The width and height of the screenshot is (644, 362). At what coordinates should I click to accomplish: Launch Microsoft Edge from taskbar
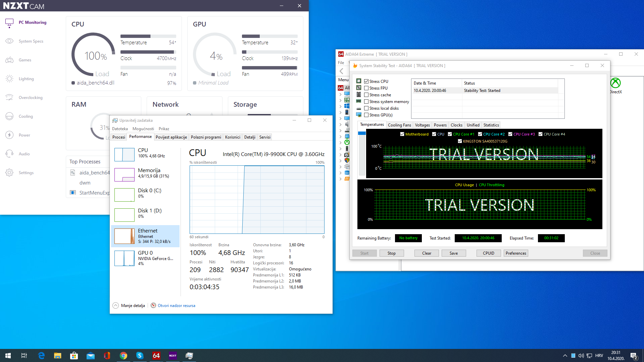[x=41, y=356]
